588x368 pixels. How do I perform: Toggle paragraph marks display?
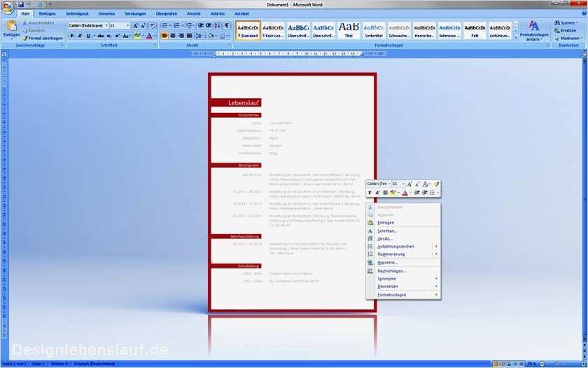[x=227, y=25]
